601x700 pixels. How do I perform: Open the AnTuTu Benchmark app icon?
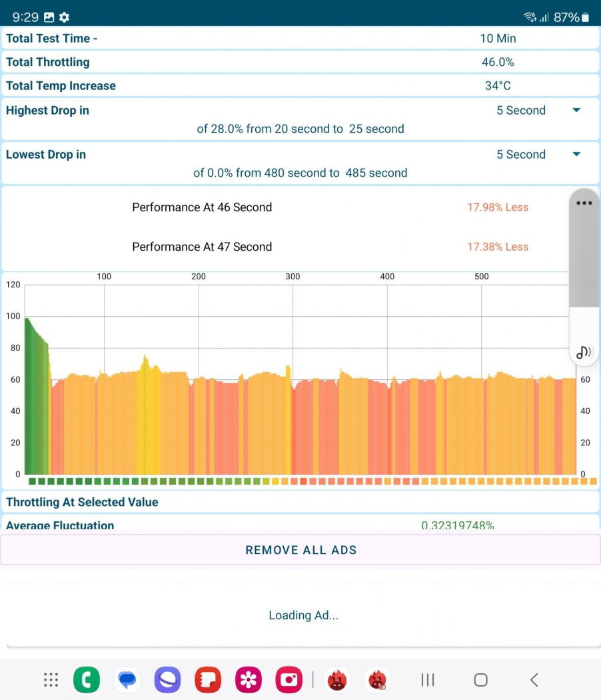coord(337,680)
